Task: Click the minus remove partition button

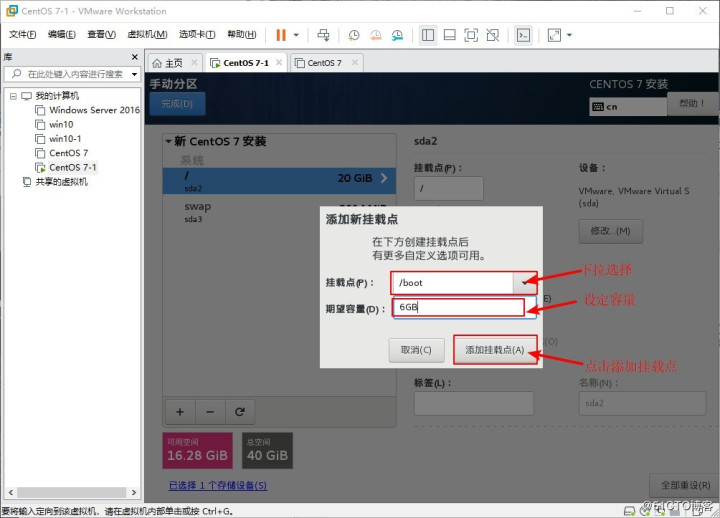Action: tap(210, 412)
